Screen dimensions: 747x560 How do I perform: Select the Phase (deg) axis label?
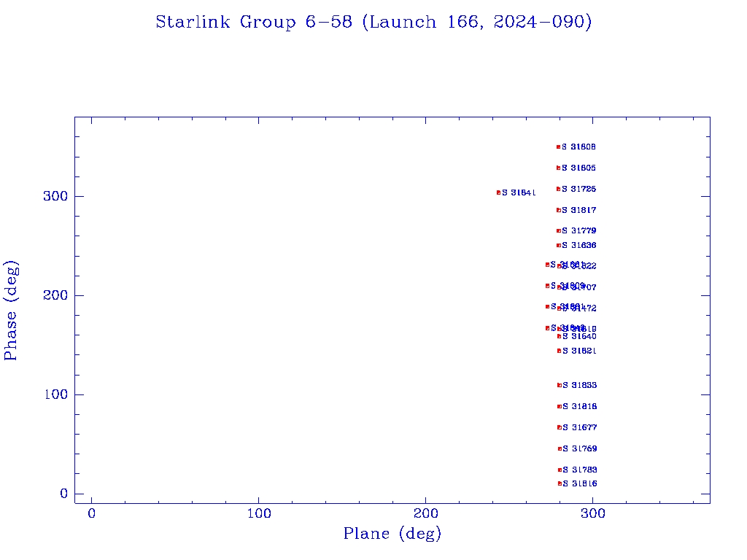(10, 311)
